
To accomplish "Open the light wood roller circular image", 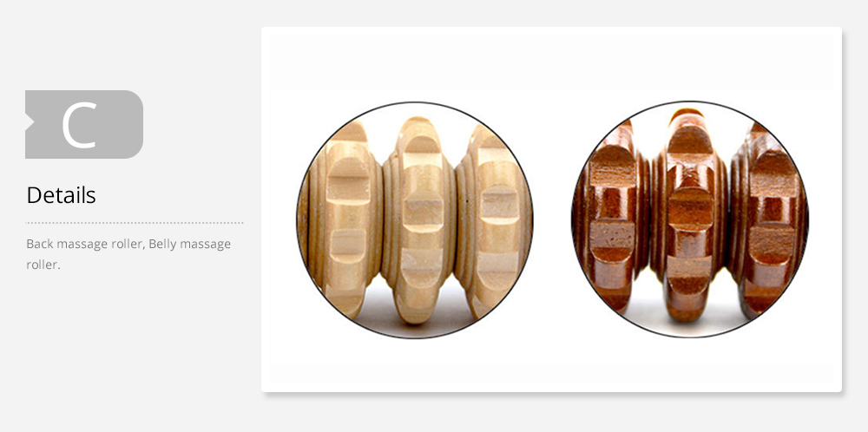I will click(415, 219).
